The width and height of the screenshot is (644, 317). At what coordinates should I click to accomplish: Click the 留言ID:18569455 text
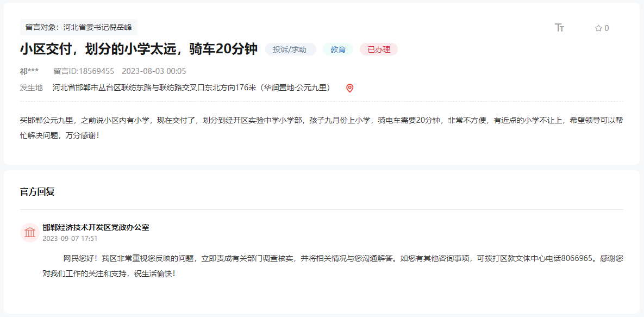point(84,71)
